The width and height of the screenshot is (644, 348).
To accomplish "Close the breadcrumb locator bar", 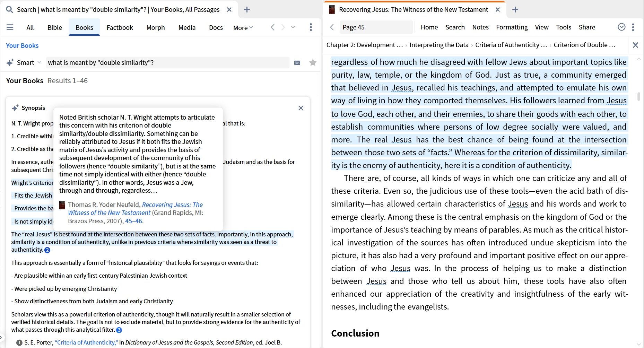I will 635,45.
